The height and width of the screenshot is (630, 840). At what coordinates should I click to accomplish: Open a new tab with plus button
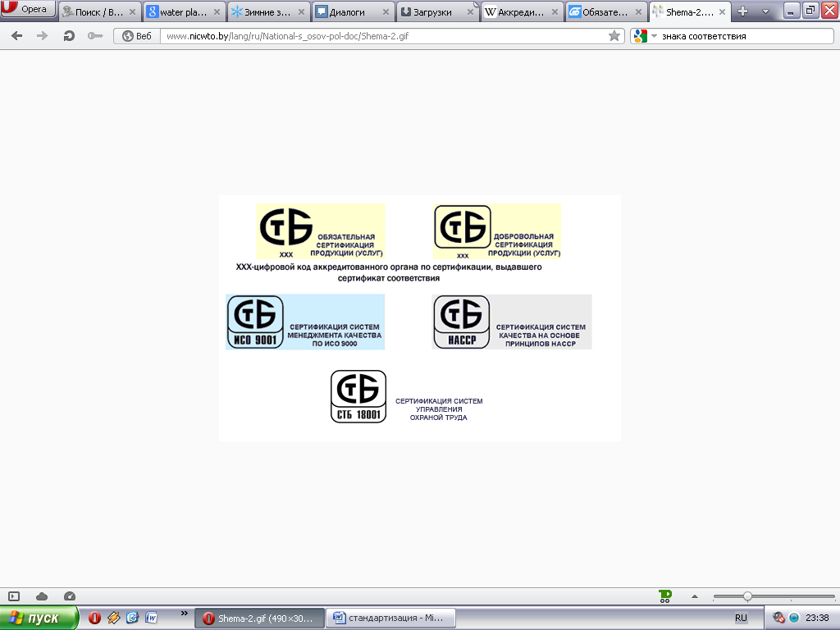pyautogui.click(x=742, y=11)
